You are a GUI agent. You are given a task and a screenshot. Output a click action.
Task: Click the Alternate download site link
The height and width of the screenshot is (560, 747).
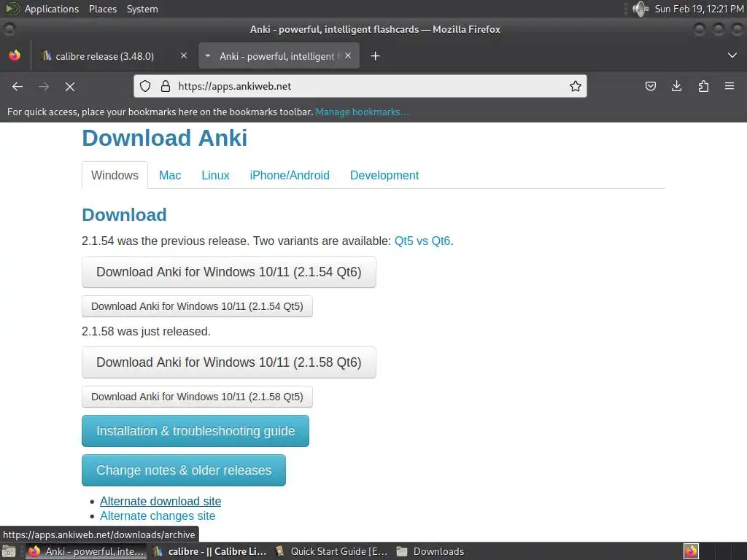pyautogui.click(x=160, y=502)
